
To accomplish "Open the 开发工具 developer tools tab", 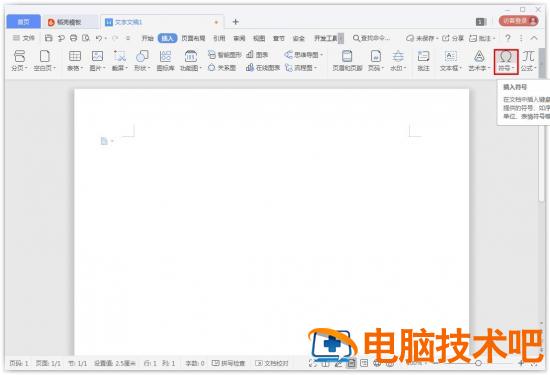I will pos(326,38).
